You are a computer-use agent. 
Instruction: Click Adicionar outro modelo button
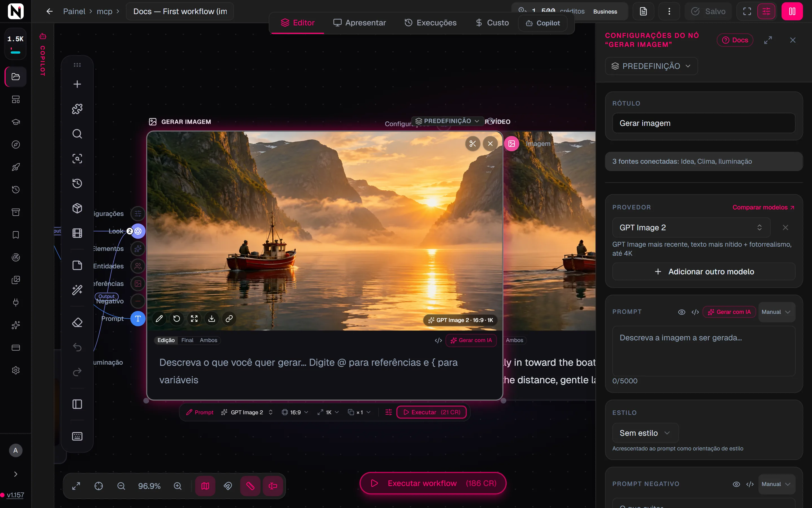click(x=704, y=271)
